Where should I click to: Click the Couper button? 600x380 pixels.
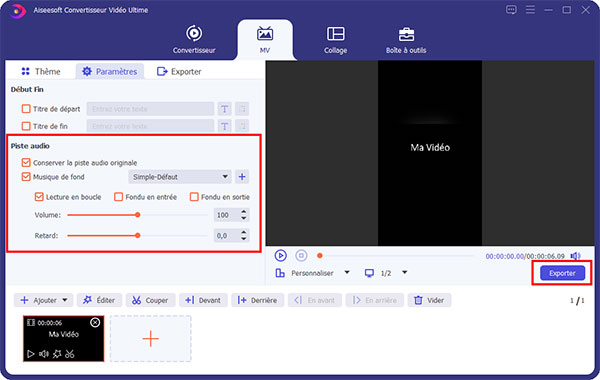tap(150, 300)
